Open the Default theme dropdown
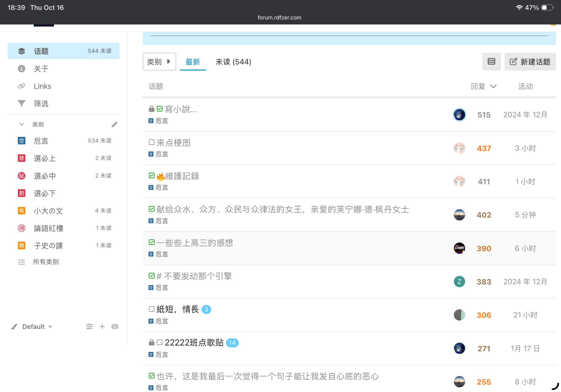 [x=37, y=326]
